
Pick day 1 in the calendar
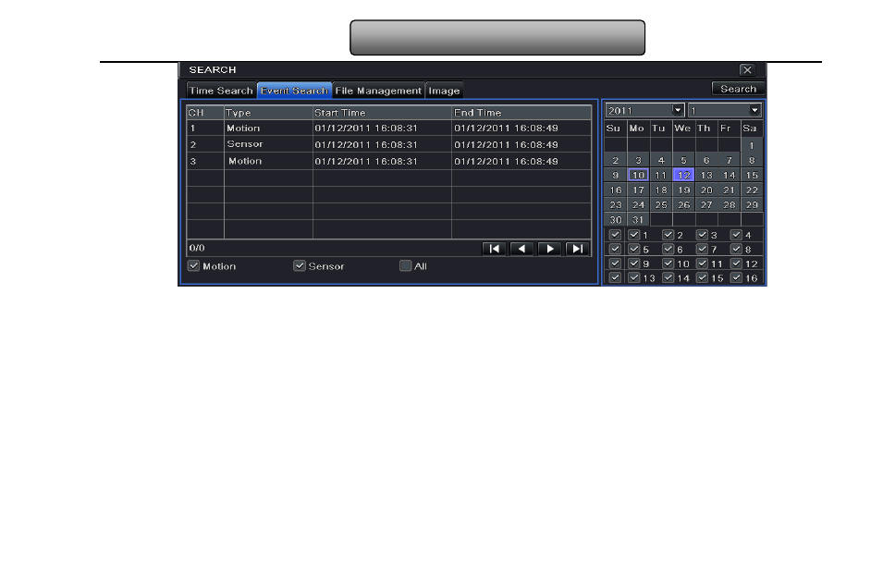752,145
